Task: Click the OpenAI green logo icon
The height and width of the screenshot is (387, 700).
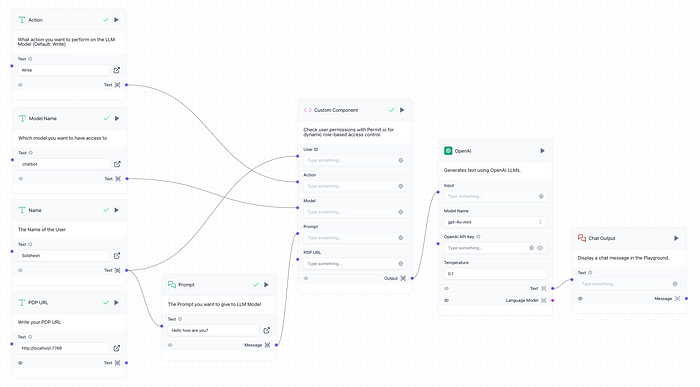Action: (x=448, y=151)
